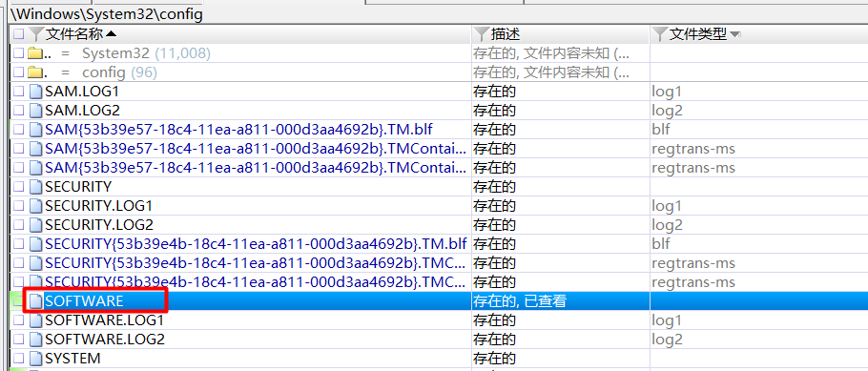Screen dimensions: 868x371
Task: Click the filter funnel icon beside 文件类型
Action: [x=660, y=34]
